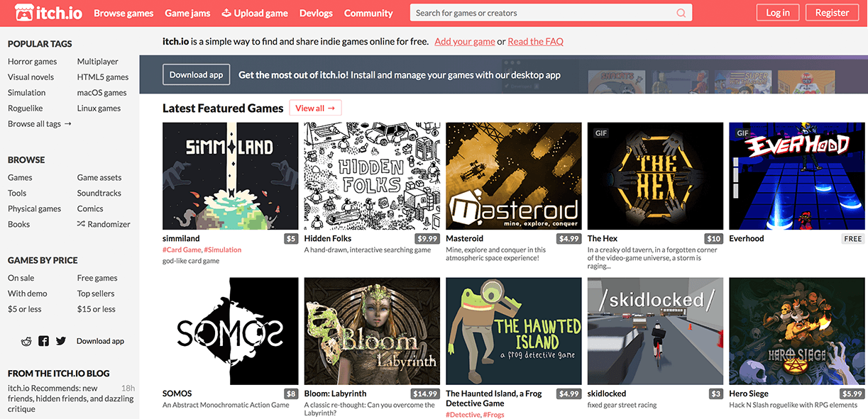The width and height of the screenshot is (868, 419).
Task: Open Upload game in top navigation
Action: [x=255, y=13]
